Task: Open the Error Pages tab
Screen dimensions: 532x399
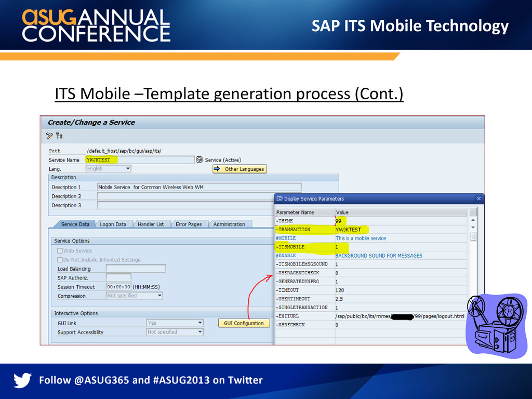Action: point(189,224)
